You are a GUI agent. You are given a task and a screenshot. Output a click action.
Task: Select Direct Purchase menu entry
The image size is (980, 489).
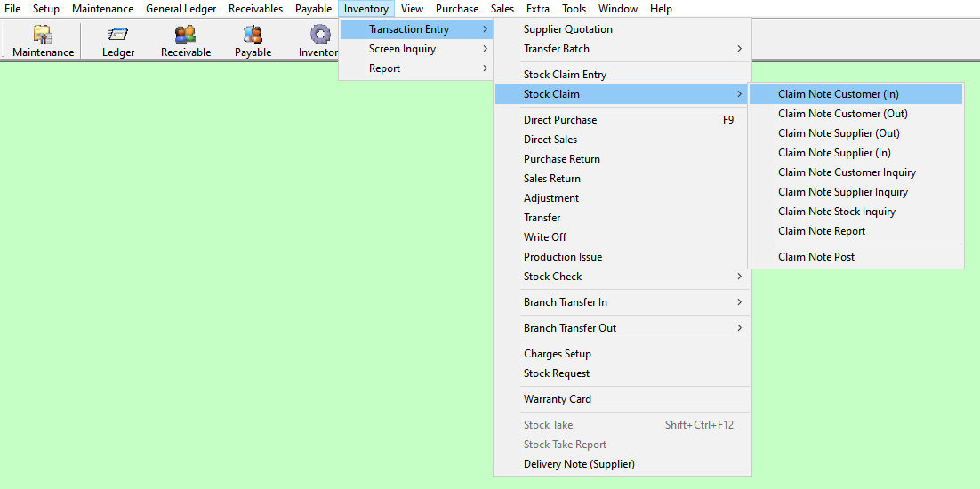click(x=623, y=120)
